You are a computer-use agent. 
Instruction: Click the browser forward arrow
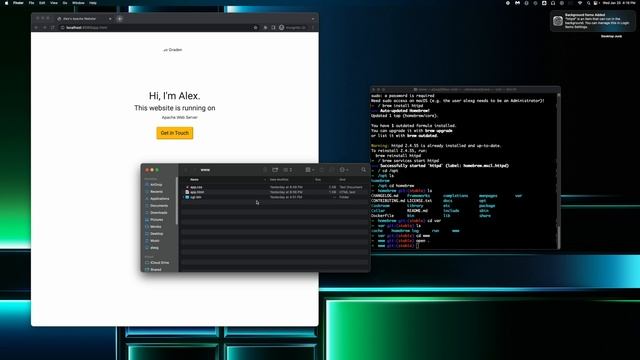pos(44,28)
